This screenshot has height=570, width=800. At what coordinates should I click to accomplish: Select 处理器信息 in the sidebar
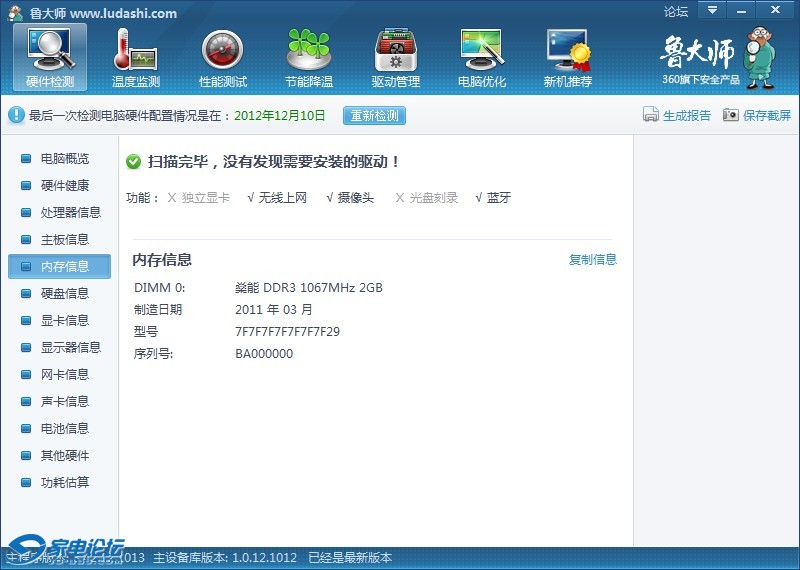(x=70, y=213)
